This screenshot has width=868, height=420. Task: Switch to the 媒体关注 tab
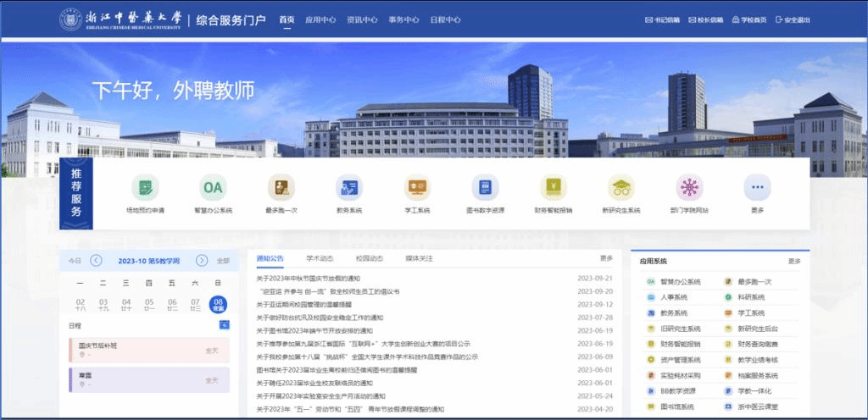point(419,258)
